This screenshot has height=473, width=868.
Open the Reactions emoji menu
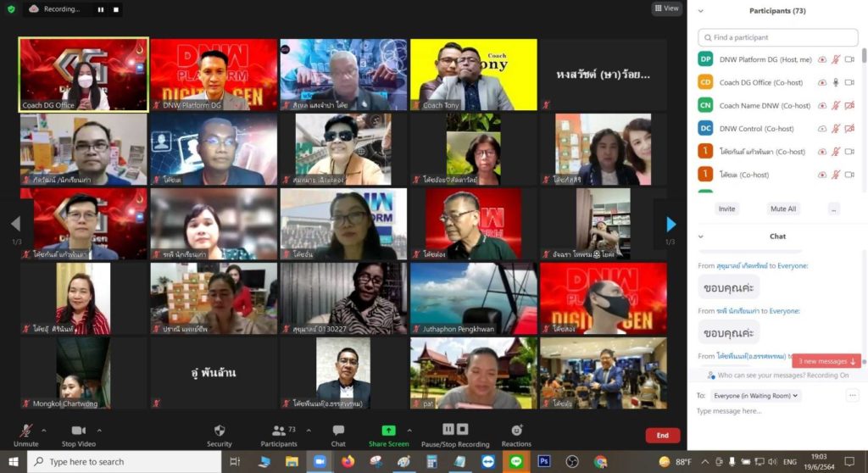click(x=516, y=436)
